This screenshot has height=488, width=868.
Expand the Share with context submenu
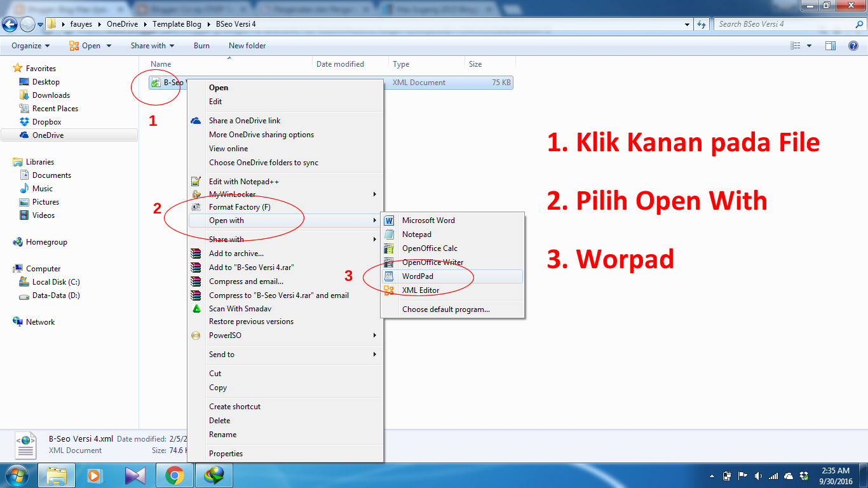(375, 240)
